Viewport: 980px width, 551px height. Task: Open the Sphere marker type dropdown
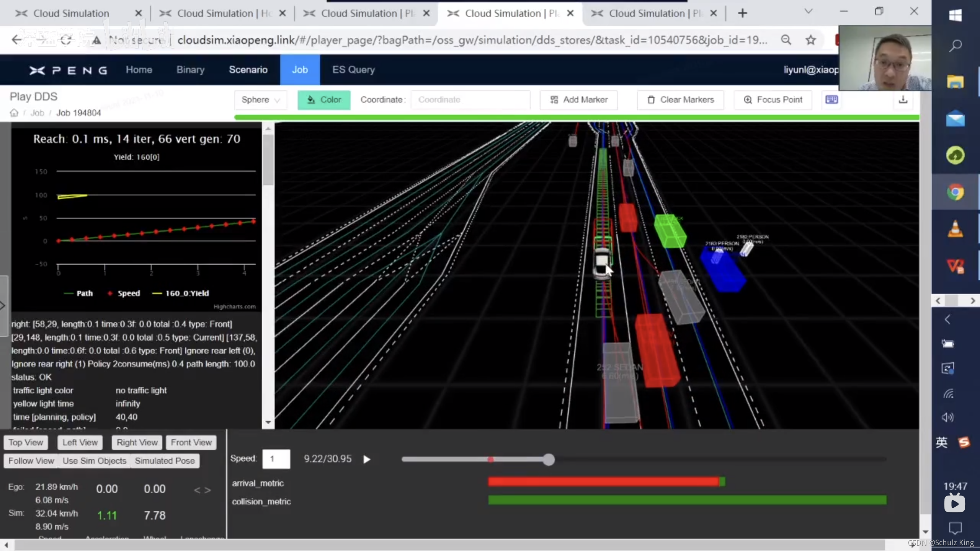[261, 100]
